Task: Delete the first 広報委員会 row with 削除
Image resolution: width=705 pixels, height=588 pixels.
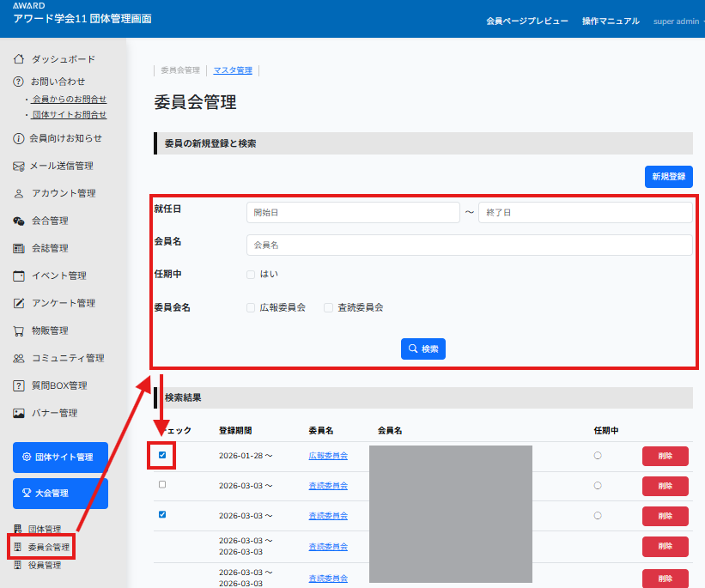Action: 665,457
